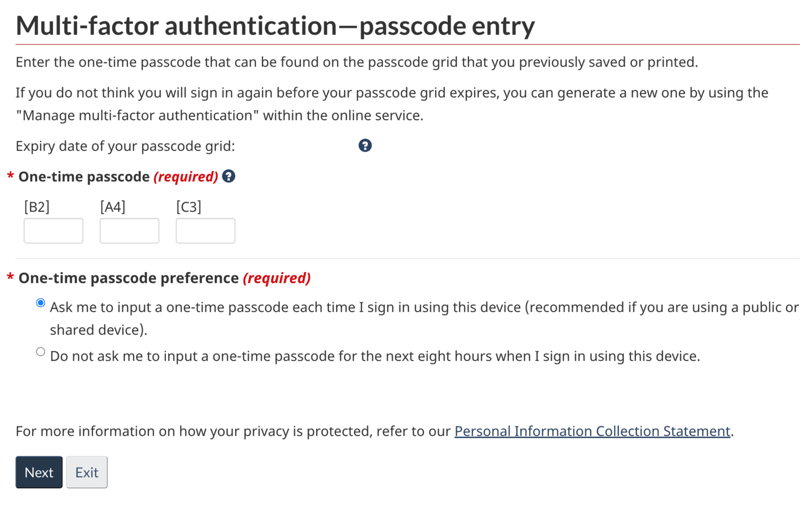Click the [A4] grid label
The width and height of the screenshot is (812, 509).
coord(113,207)
